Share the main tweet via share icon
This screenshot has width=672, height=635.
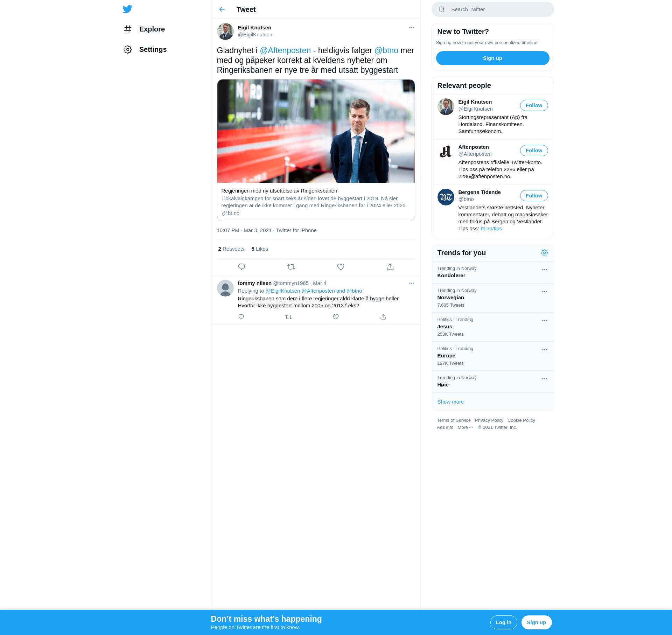[x=390, y=267]
